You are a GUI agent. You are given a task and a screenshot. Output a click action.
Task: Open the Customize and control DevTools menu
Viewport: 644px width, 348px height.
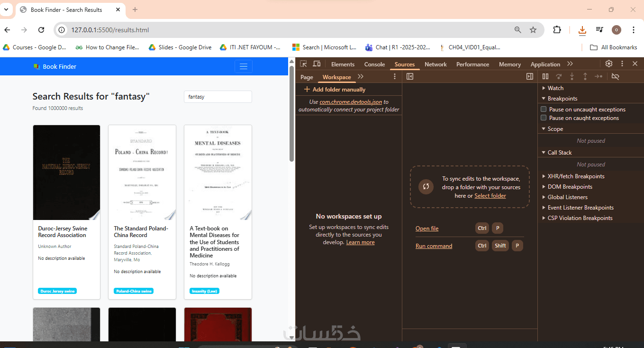click(x=622, y=64)
